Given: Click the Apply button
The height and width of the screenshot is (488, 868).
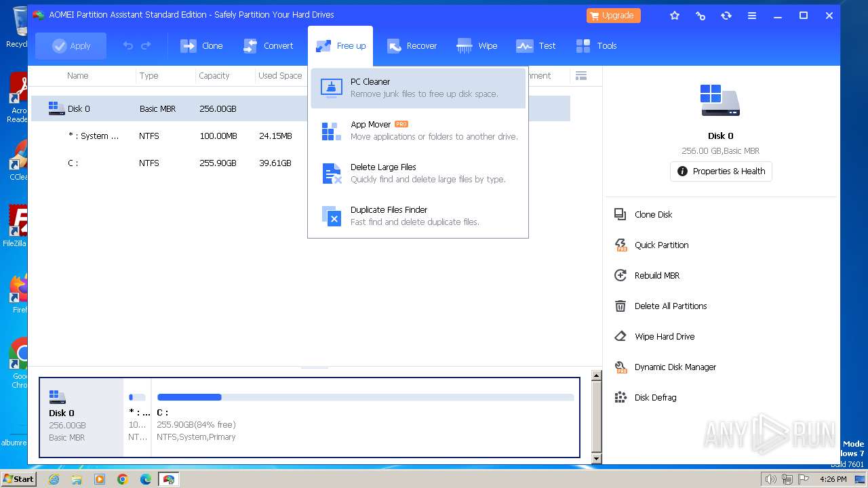Looking at the screenshot, I should 71,45.
